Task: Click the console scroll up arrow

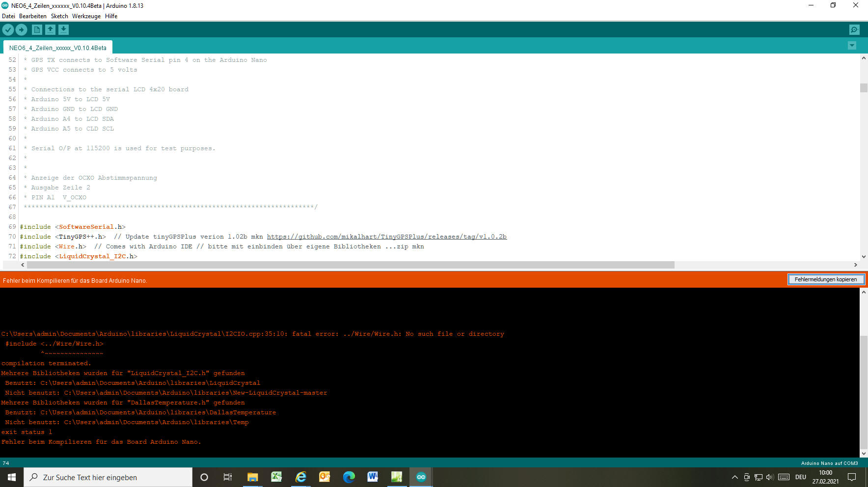Action: tap(864, 292)
